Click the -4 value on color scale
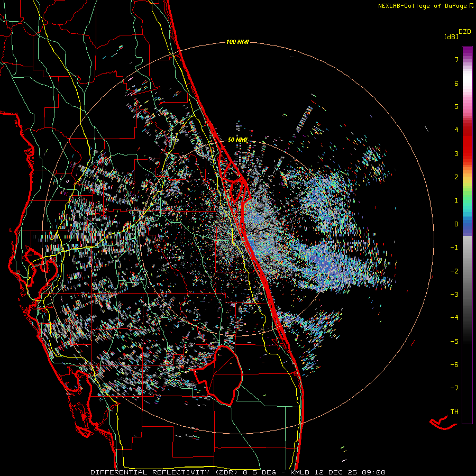 (454, 318)
